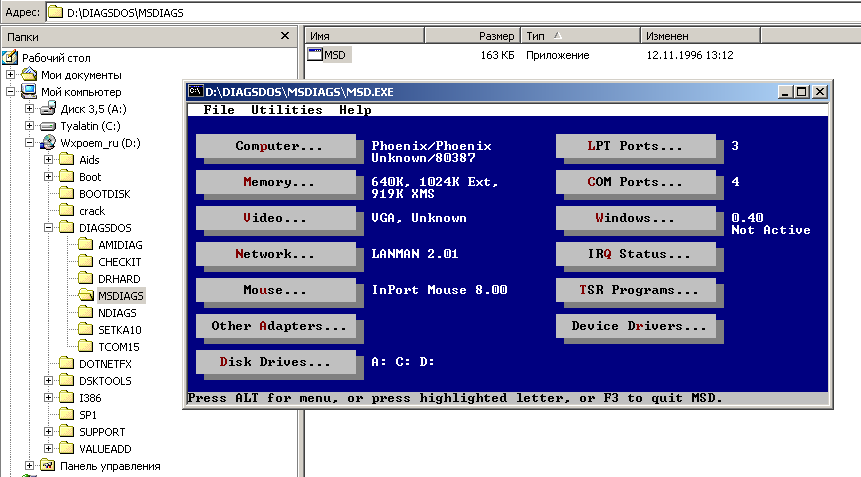
Task: Open Network... information in MSD
Action: (276, 254)
